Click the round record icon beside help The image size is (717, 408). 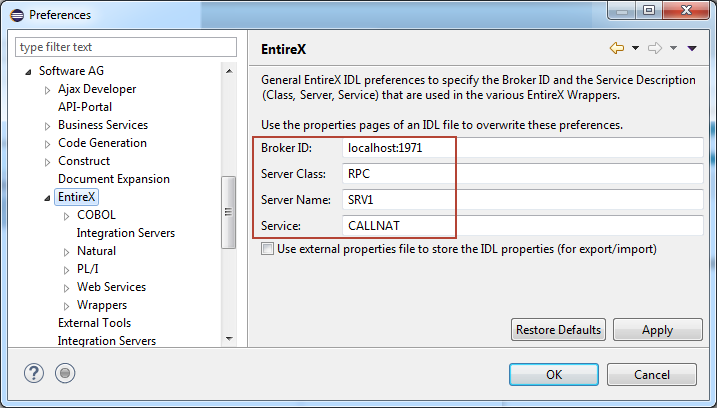coord(65,373)
